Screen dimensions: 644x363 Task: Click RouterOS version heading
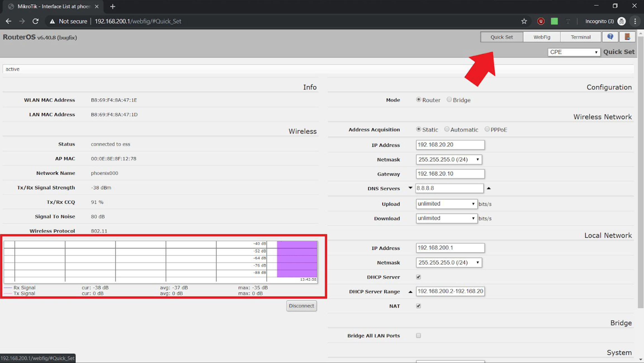pyautogui.click(x=40, y=37)
